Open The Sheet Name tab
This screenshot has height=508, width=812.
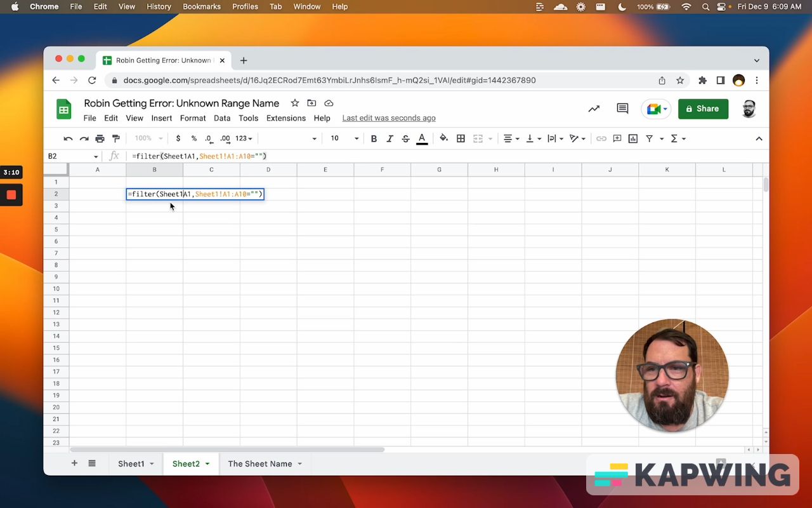[x=260, y=464]
